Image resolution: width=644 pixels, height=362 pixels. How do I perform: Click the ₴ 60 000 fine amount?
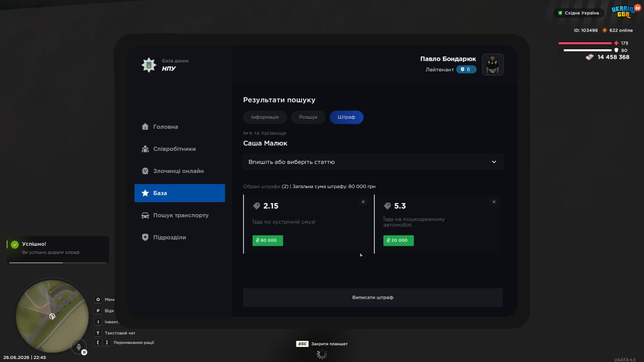[x=268, y=240]
